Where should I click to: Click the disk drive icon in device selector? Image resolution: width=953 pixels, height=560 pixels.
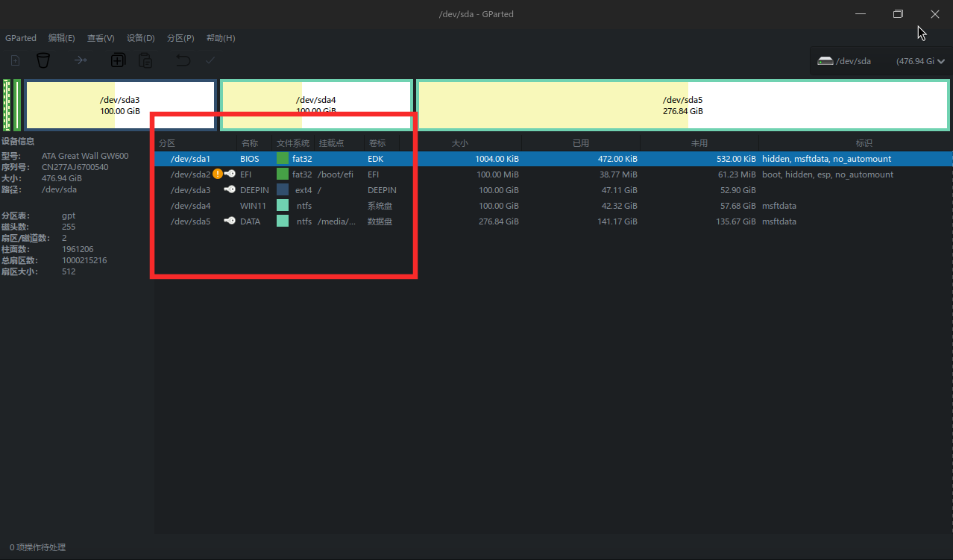coord(825,61)
